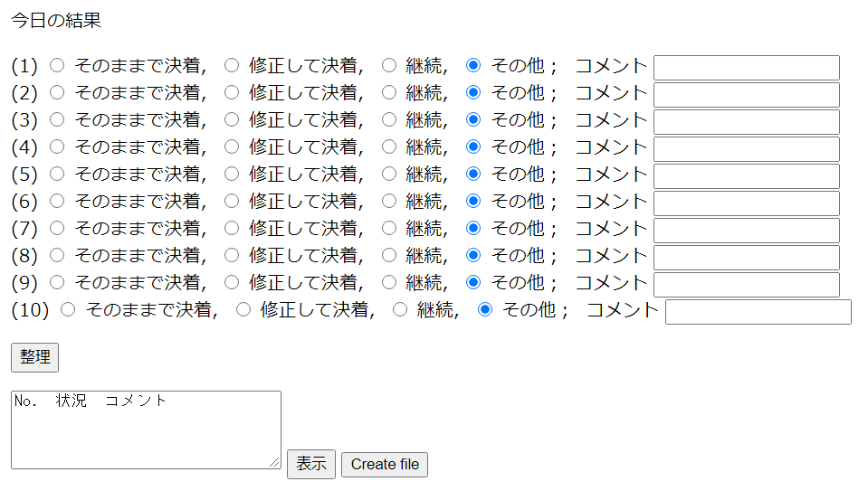Click the Create file button
The width and height of the screenshot is (868, 491).
tap(385, 465)
